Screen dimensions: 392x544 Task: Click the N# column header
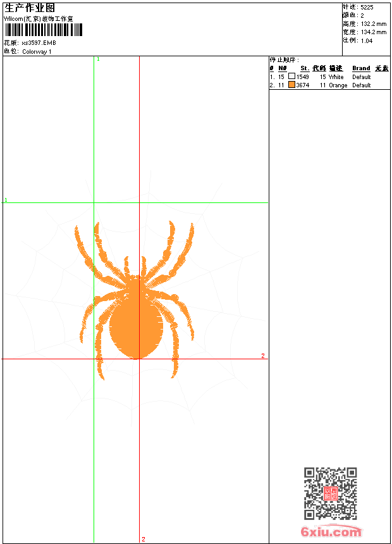coord(283,68)
